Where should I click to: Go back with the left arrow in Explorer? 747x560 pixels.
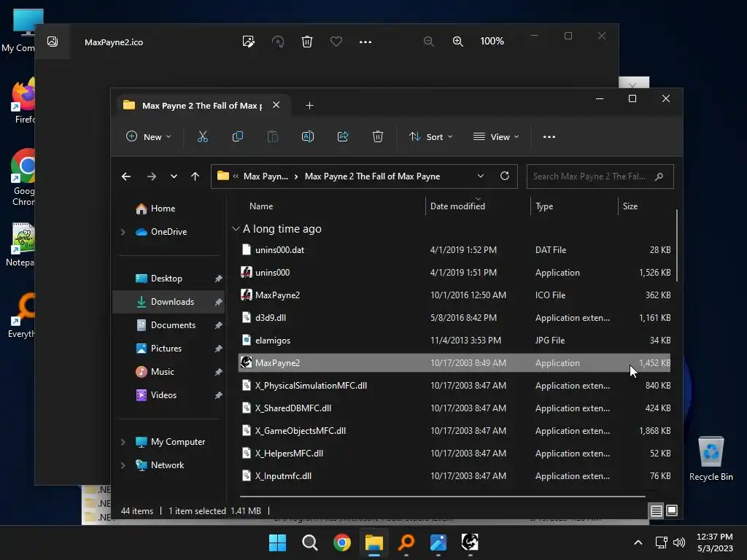[126, 176]
